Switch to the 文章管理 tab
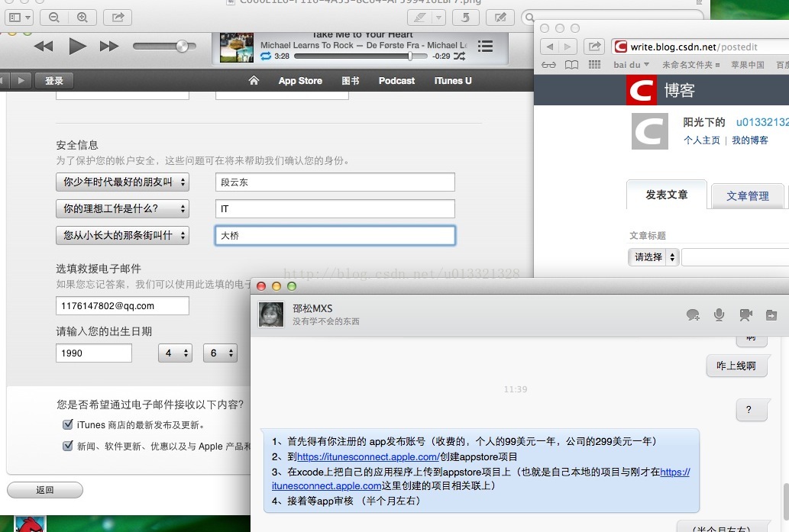The width and height of the screenshot is (789, 532). click(747, 195)
